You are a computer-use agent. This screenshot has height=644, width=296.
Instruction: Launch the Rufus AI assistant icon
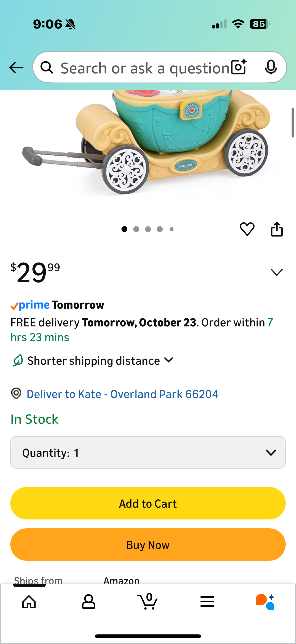265,602
